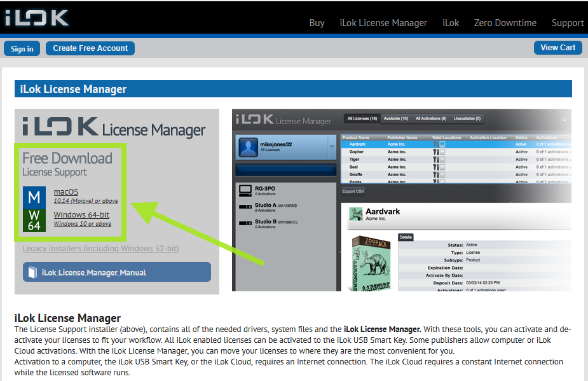Open the Buy menu
This screenshot has height=381, width=588.
pos(317,23)
